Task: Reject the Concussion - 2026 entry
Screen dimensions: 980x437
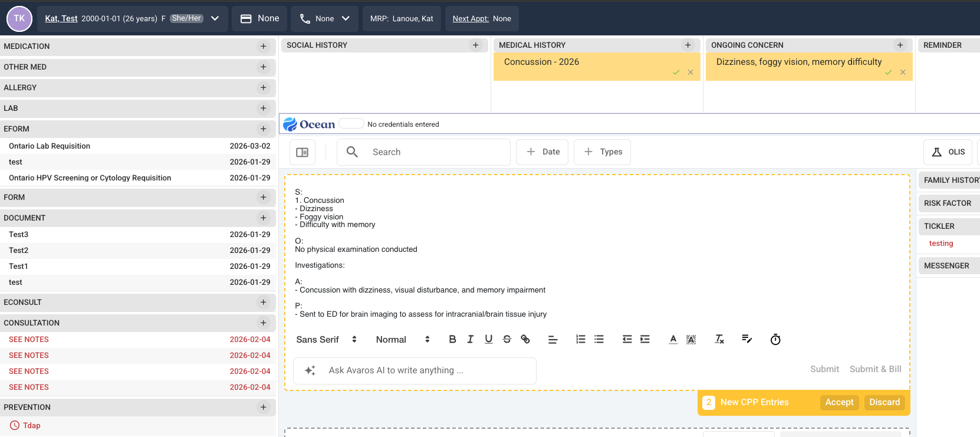Action: (690, 73)
